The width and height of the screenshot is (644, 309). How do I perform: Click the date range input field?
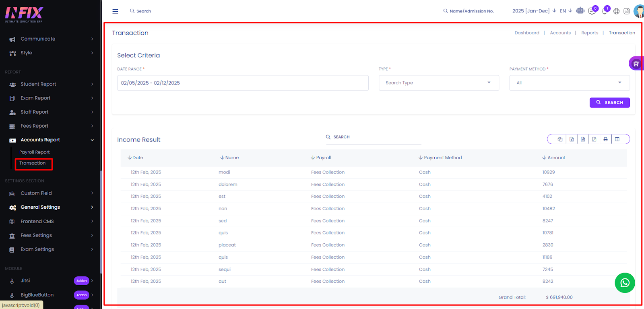(243, 83)
